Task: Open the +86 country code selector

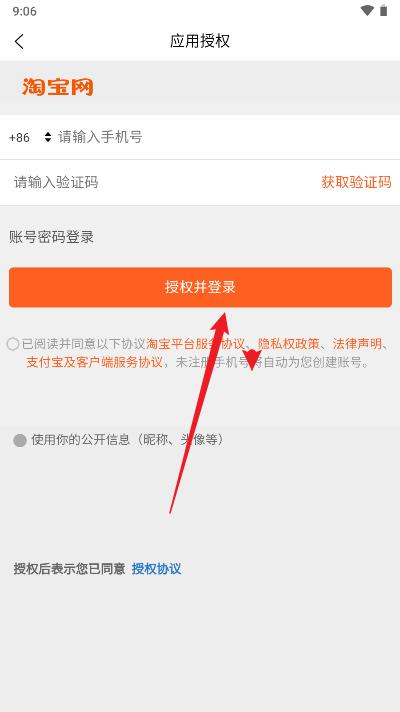Action: click(20, 137)
